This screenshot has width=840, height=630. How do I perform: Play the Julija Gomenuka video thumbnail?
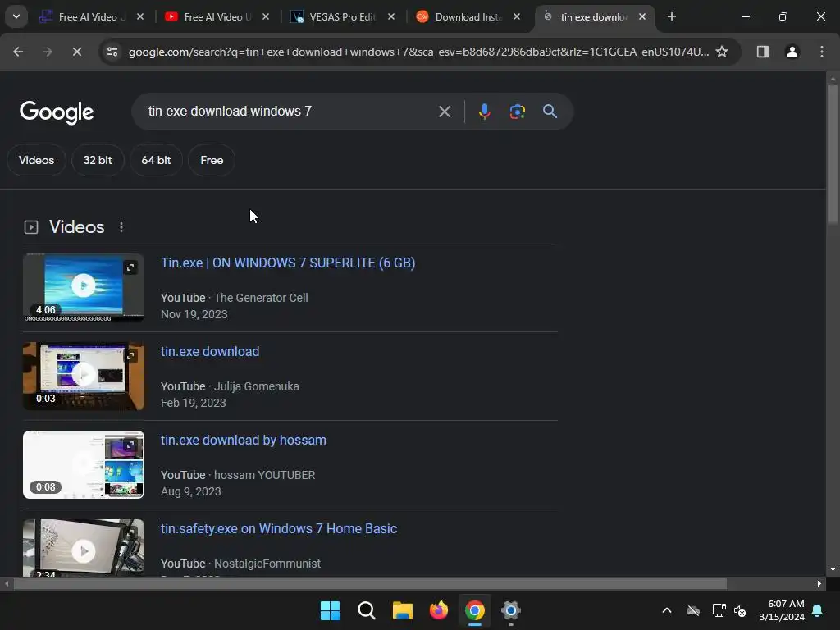[x=84, y=374]
